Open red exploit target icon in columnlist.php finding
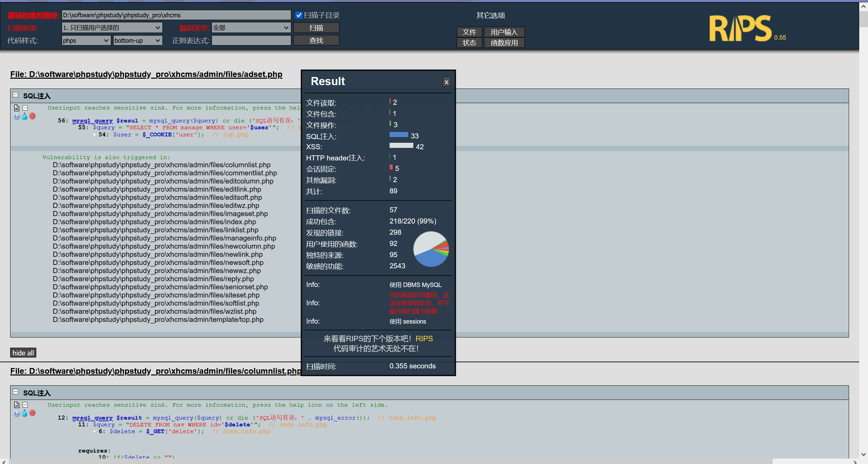Viewport: 868px width, 464px height. click(x=33, y=413)
